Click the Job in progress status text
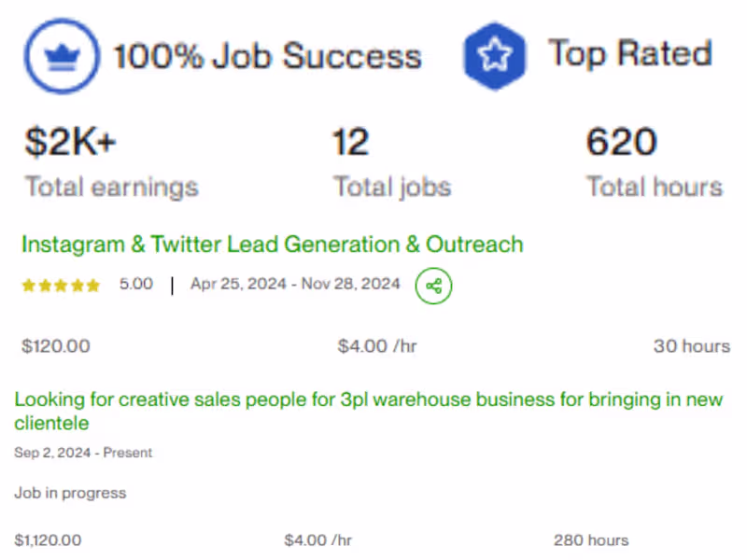Viewport: 747px width, 560px height. [x=70, y=493]
